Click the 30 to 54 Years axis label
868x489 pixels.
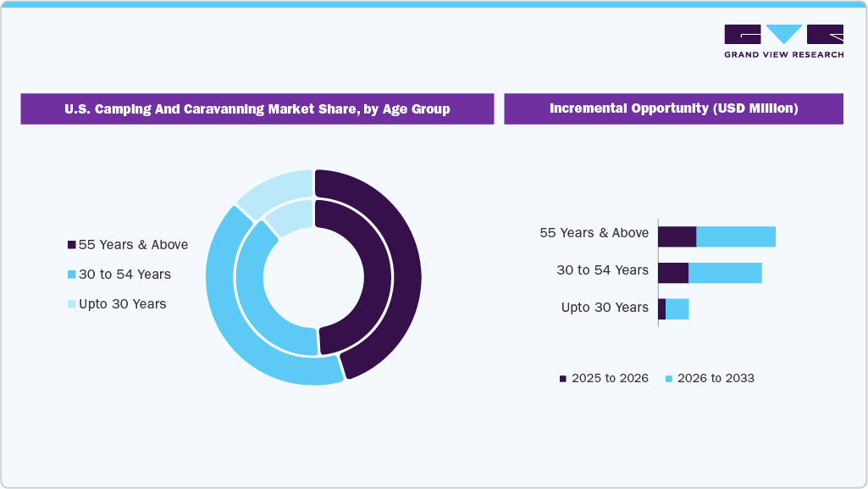[x=601, y=270]
